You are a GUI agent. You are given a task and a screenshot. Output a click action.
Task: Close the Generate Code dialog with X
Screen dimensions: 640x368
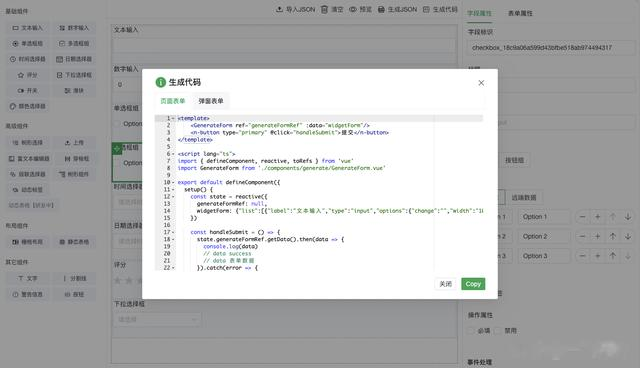[481, 83]
